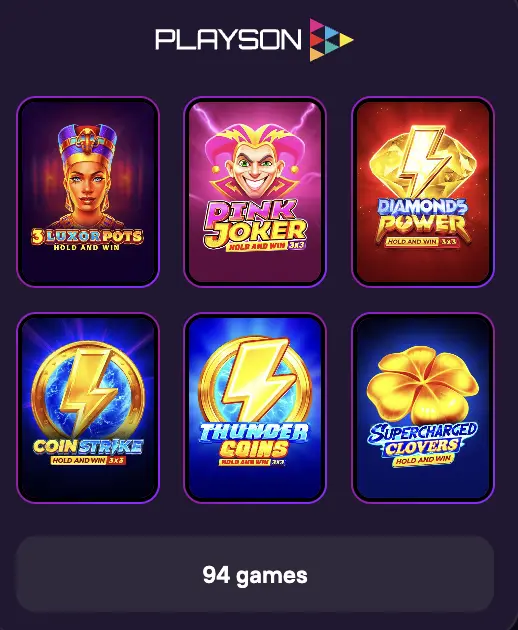This screenshot has width=518, height=630.
Task: Click the 3 Luxor Pots title text
Action: click(x=87, y=236)
